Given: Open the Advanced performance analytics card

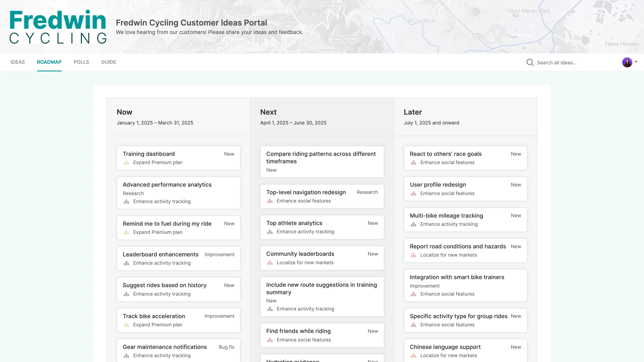Looking at the screenshot, I should [x=167, y=185].
